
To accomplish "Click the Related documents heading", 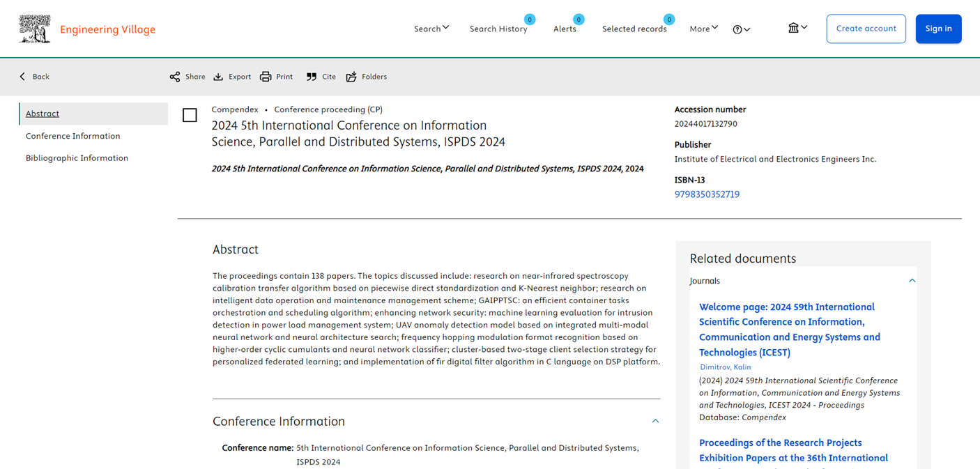I will point(743,259).
